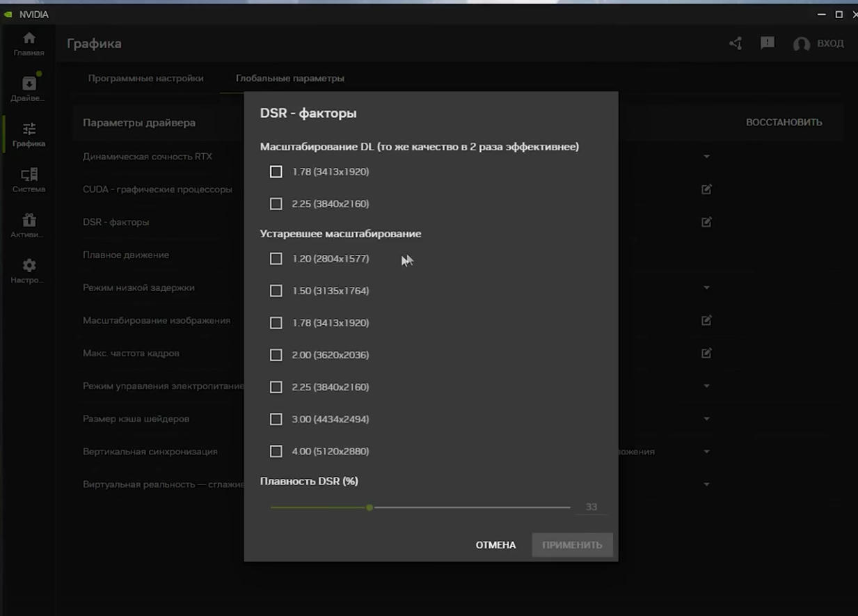This screenshot has height=616, width=858.
Task: Select the Глобальные параметры tab
Action: 289,78
